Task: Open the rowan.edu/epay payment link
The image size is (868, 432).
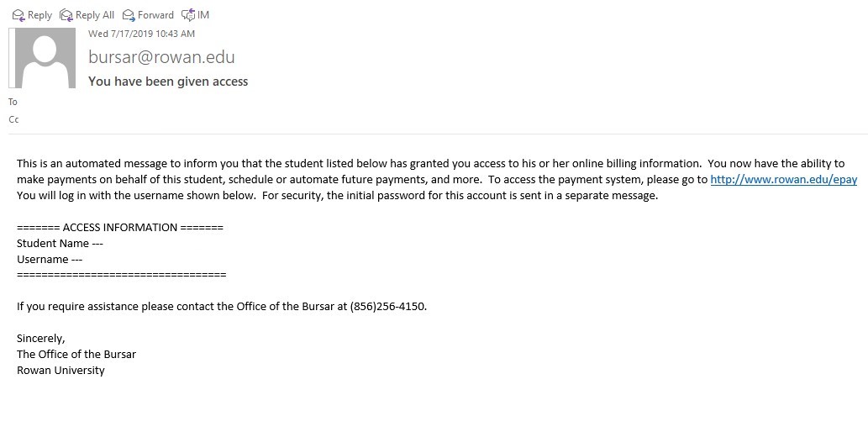Action: click(x=783, y=180)
